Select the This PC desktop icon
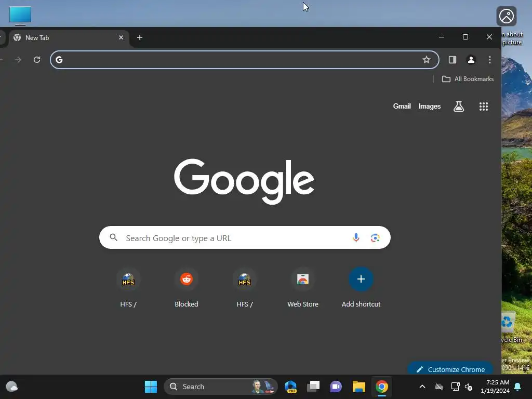Screen dimensions: 532x399 20,15
